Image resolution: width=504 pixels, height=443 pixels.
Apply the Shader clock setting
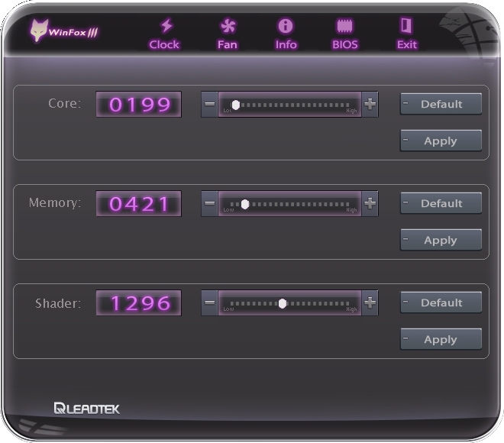click(441, 339)
